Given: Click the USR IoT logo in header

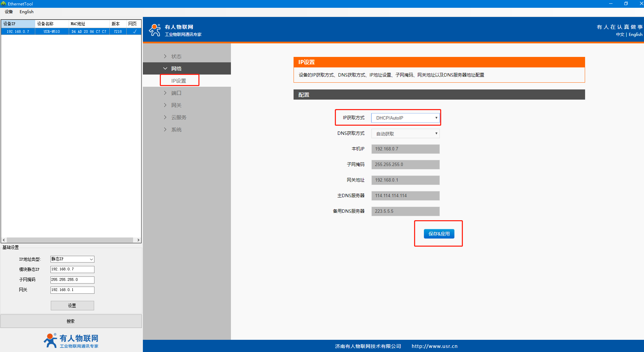Looking at the screenshot, I should coord(155,30).
